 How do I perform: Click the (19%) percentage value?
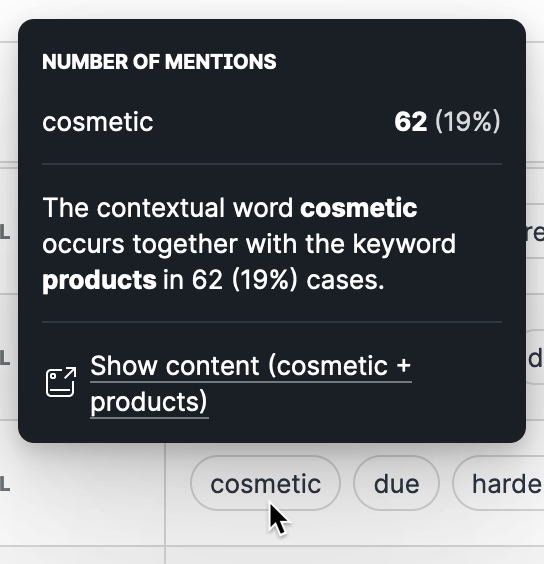point(468,122)
